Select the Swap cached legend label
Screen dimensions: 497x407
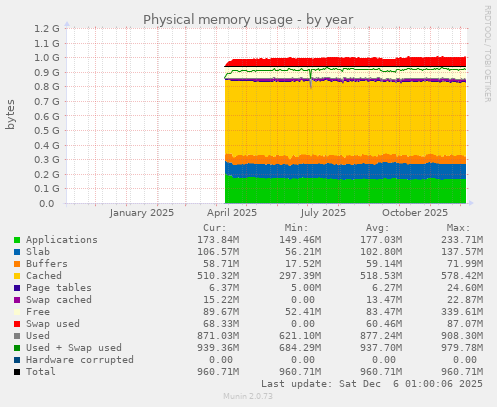(59, 300)
